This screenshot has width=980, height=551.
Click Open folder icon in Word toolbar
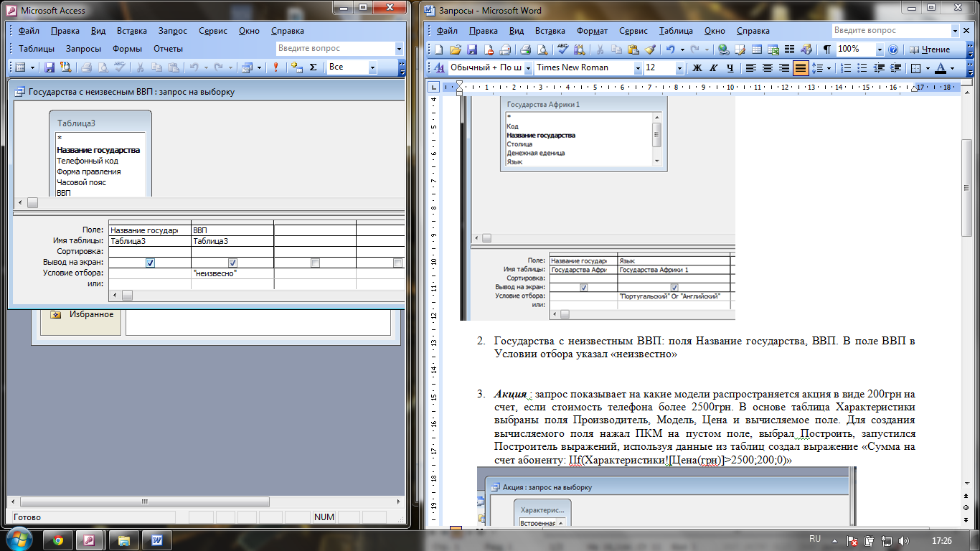click(x=455, y=50)
